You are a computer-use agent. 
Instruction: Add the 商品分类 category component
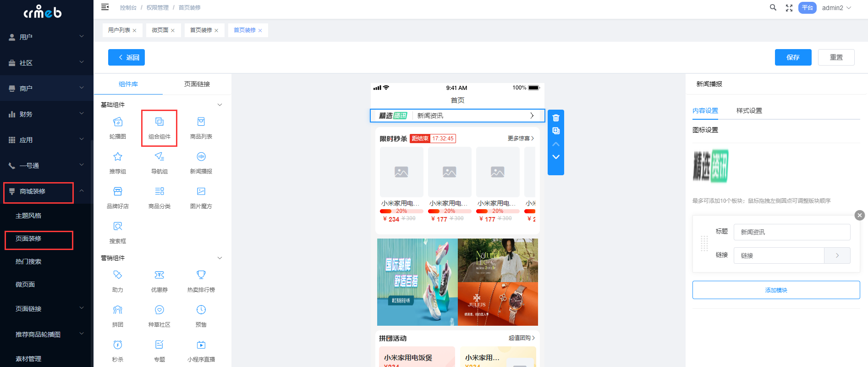pos(159,198)
